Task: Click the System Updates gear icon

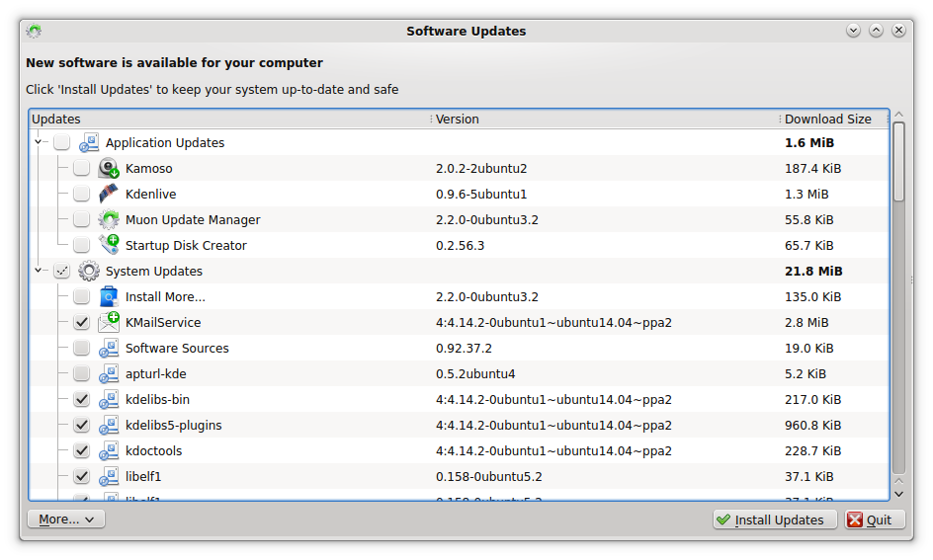Action: [89, 271]
